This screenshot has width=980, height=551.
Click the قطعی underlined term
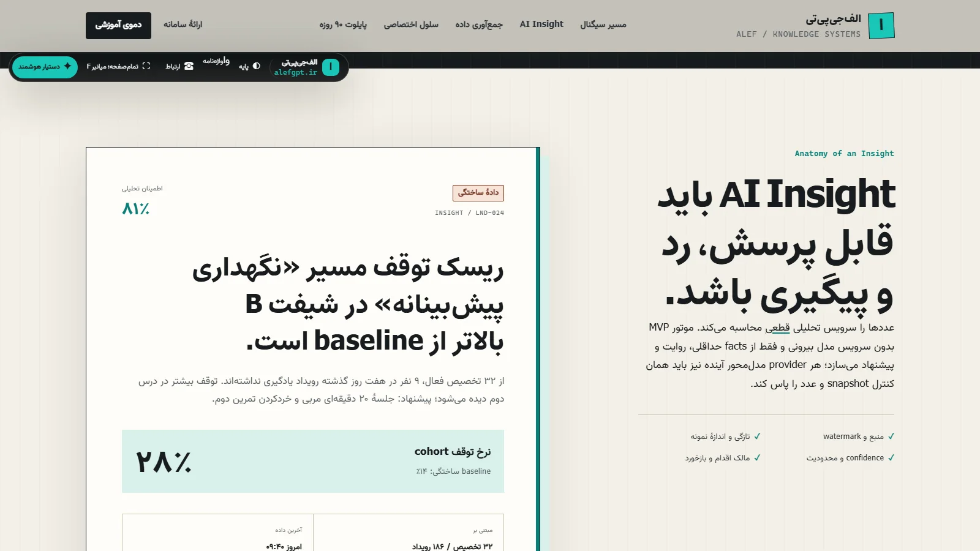click(777, 328)
